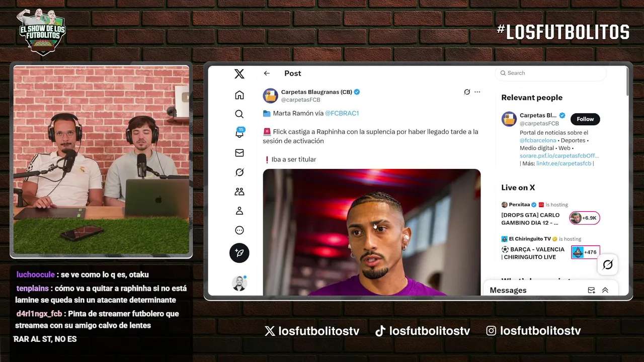Open Messages envelope icon in sidebar
The width and height of the screenshot is (644, 362).
point(239,153)
